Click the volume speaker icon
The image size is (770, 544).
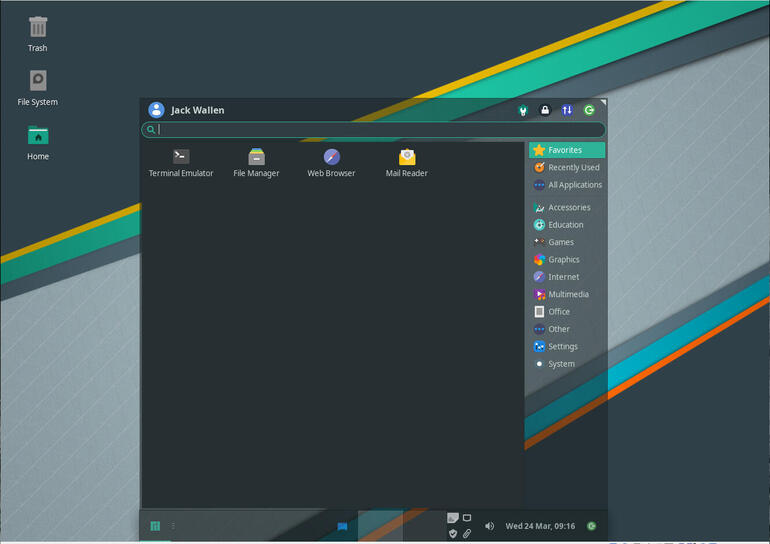pyautogui.click(x=490, y=526)
